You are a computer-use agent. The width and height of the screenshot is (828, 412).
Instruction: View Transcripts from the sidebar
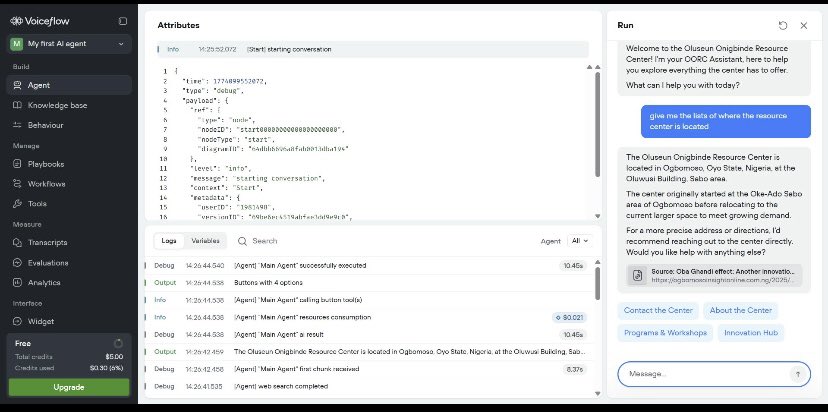(x=48, y=243)
